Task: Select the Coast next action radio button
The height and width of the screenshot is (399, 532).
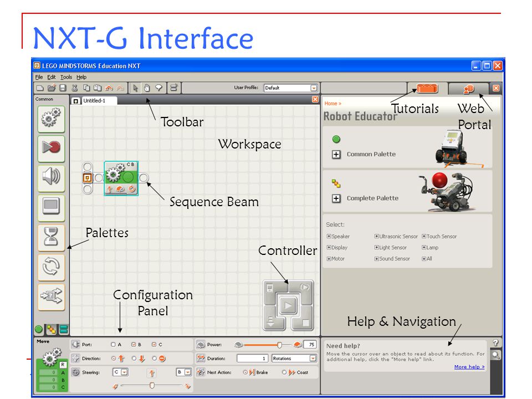Action: (284, 372)
